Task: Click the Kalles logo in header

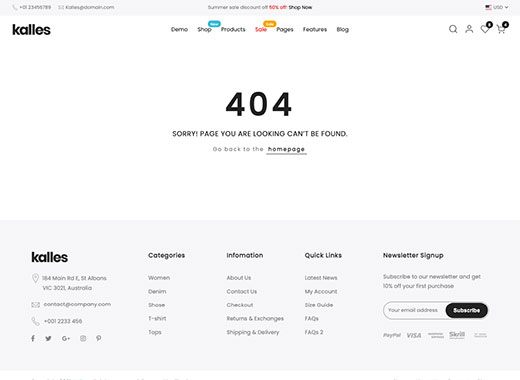Action: pyautogui.click(x=31, y=30)
